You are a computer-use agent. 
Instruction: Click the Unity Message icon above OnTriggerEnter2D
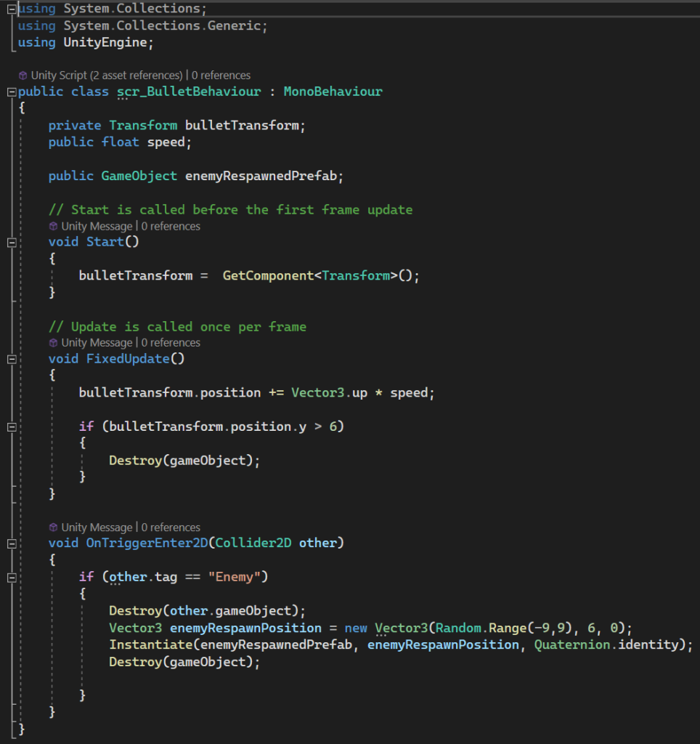(x=53, y=527)
